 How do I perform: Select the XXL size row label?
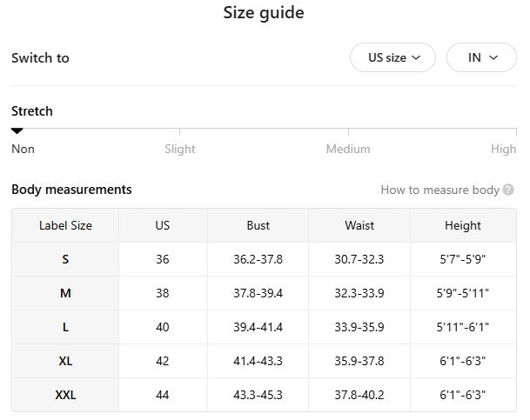click(65, 395)
